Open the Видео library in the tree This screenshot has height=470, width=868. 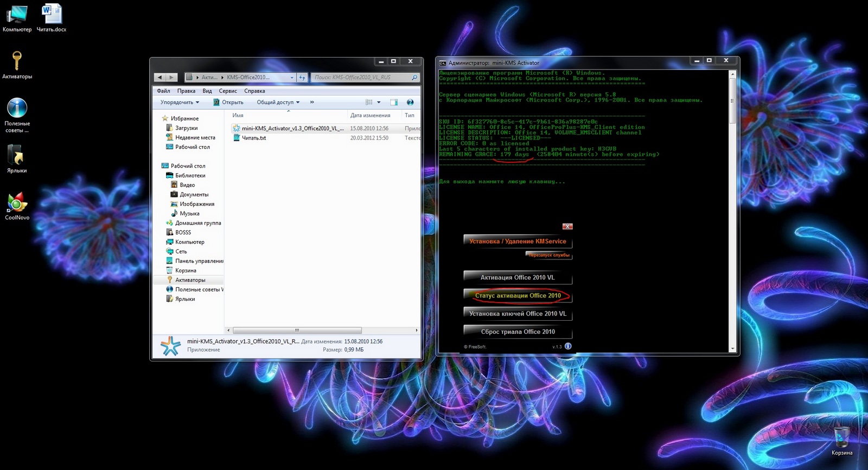click(187, 185)
